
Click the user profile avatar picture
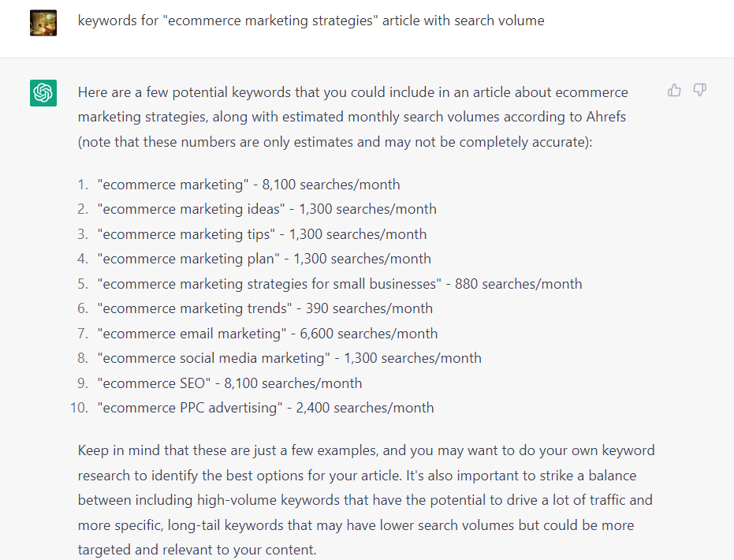43,23
